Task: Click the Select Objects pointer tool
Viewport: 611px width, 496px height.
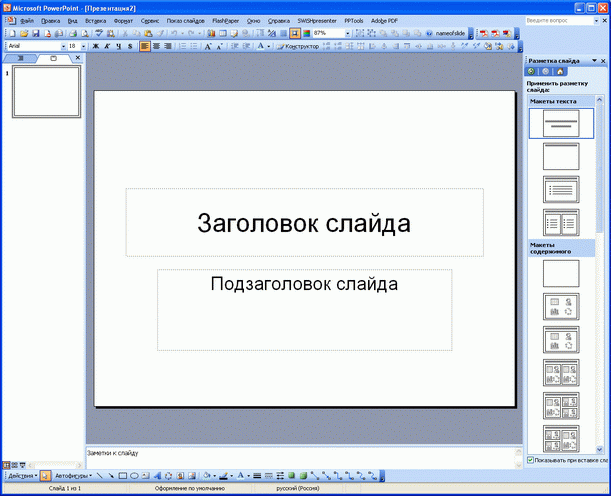Action: [46, 476]
